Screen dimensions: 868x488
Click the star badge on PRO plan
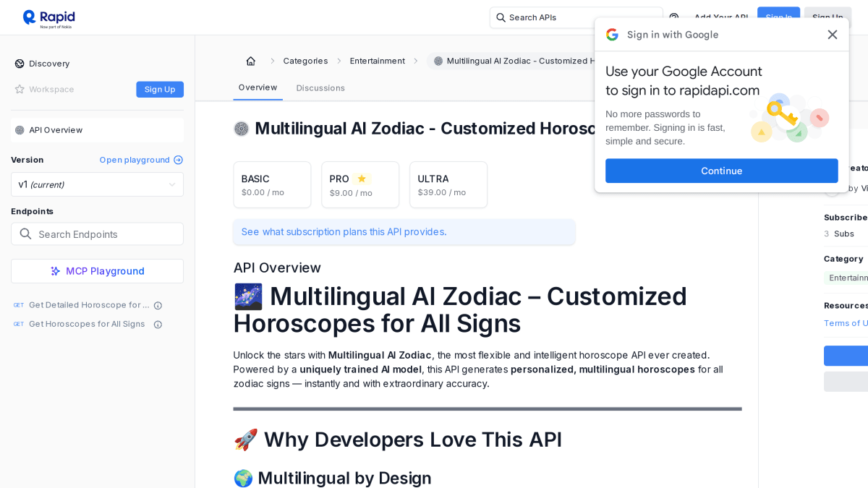[x=362, y=179]
